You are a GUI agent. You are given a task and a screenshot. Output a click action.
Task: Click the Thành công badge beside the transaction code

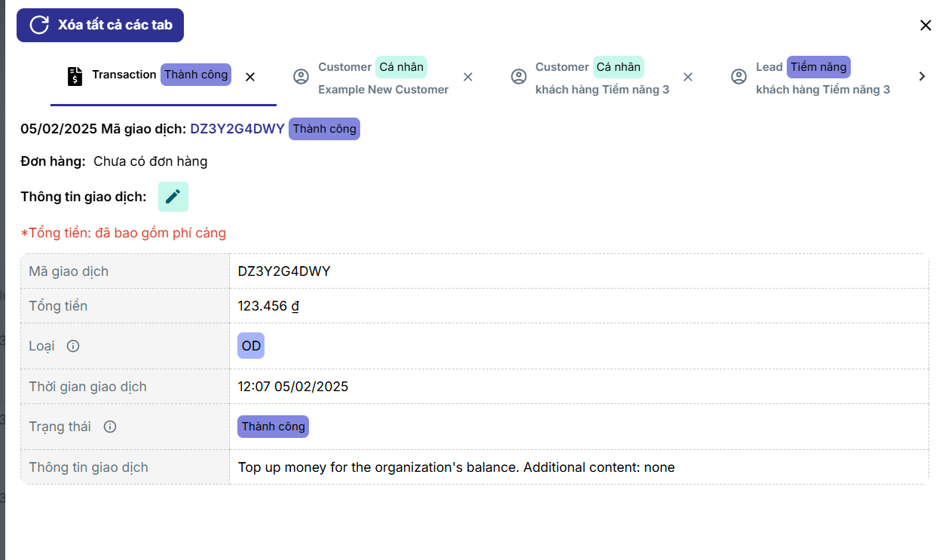point(325,129)
